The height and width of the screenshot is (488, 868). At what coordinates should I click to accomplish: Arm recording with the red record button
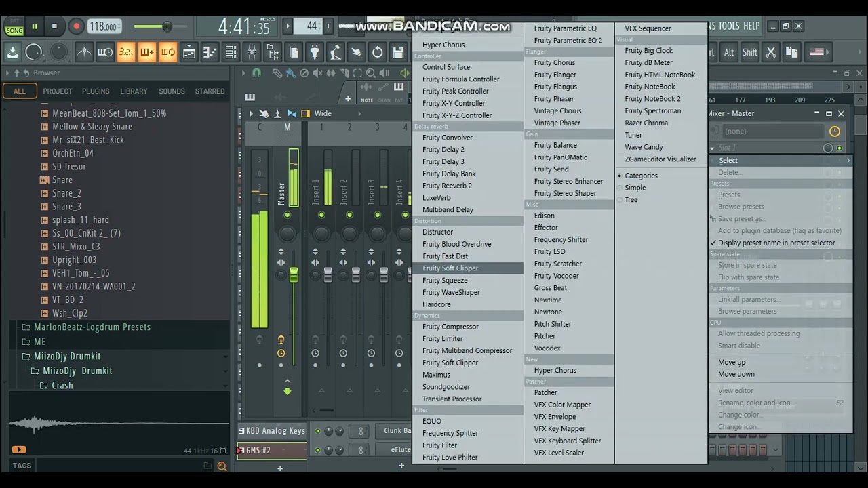pos(76,26)
